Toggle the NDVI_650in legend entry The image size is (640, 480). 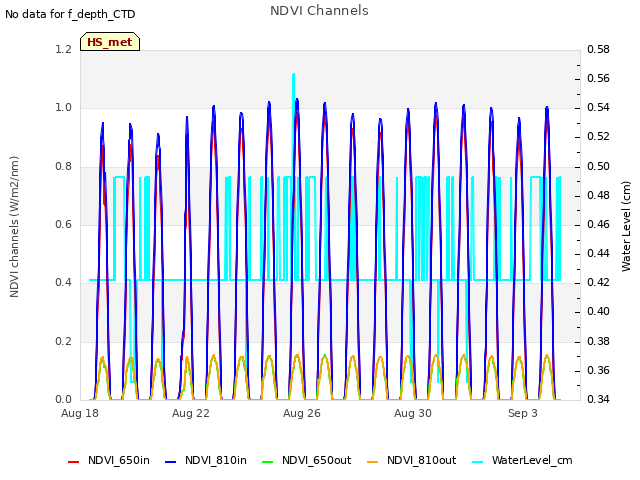[109, 461]
